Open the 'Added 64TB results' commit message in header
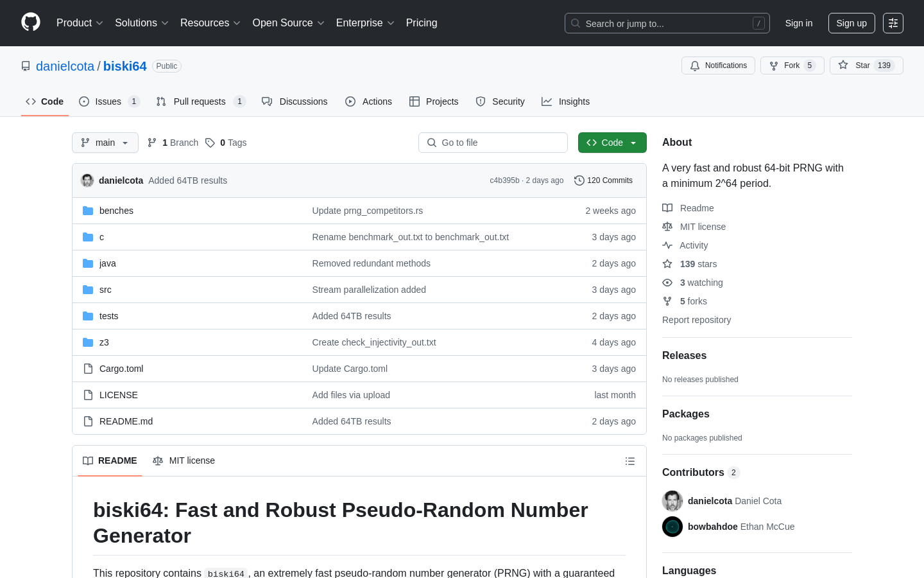The width and height of the screenshot is (924, 578). click(x=187, y=180)
